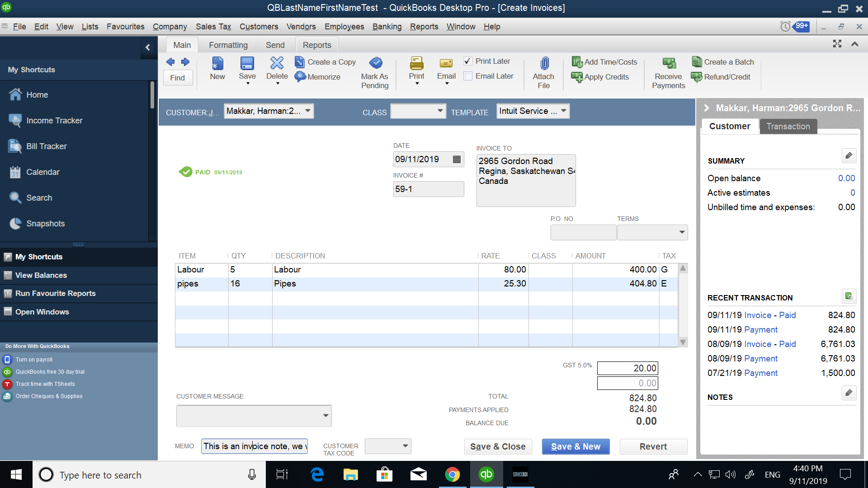Expand Save button dropdown arrow

[x=248, y=84]
